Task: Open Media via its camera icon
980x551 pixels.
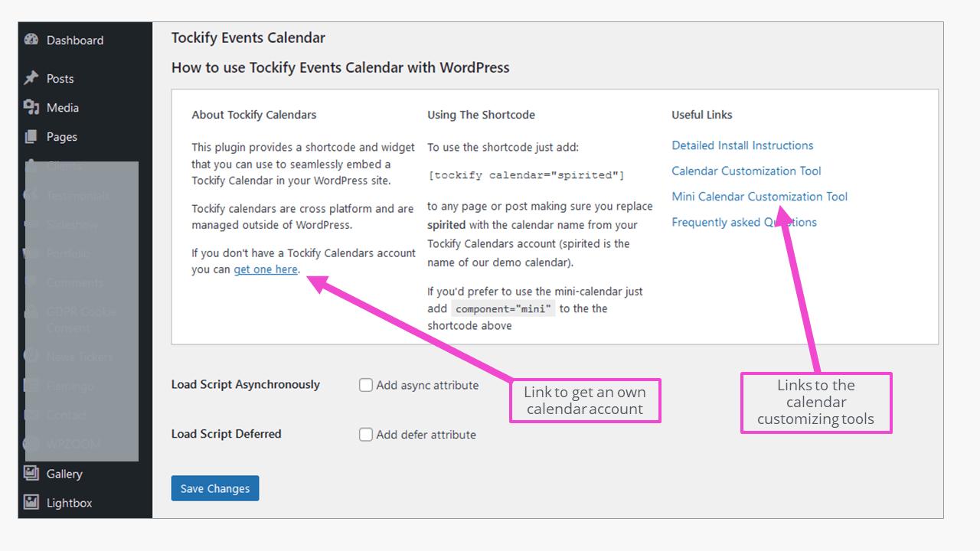Action: click(x=31, y=107)
